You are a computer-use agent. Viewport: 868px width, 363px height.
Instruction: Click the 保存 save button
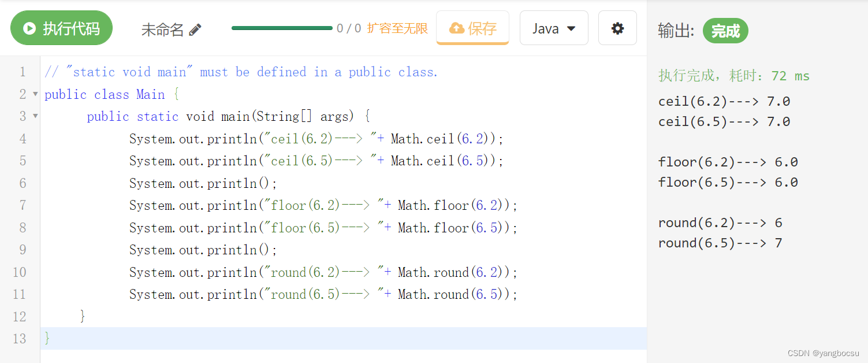(472, 28)
